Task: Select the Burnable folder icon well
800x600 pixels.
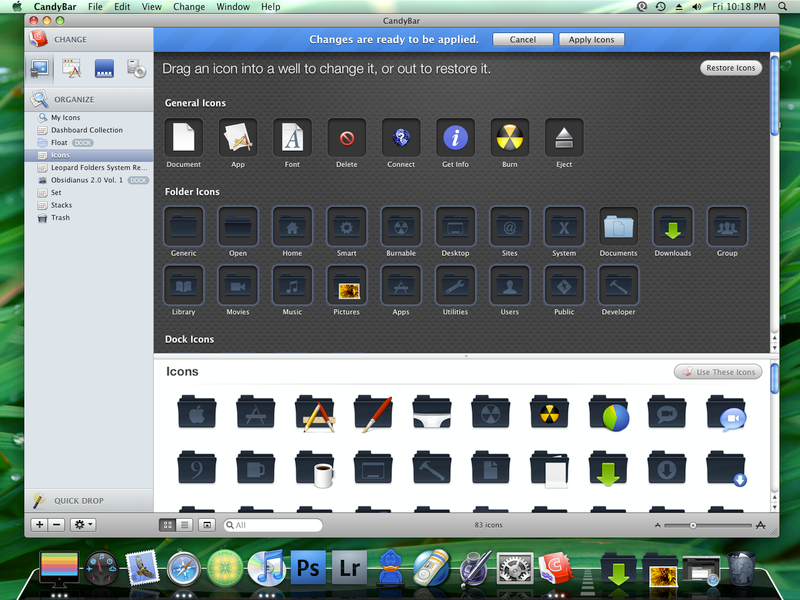Action: pos(401,226)
